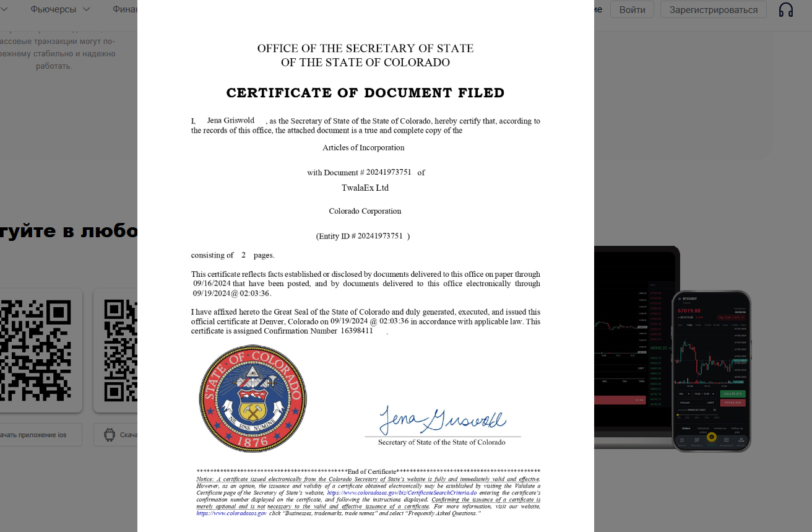Screen dimensions: 812x532
Task: Click the typed name "Jena Griswold" in the certificate's first line
Action: (231, 120)
